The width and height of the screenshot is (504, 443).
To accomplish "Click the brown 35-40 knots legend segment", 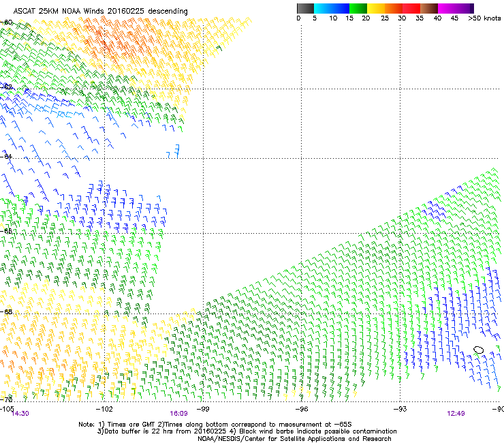I will point(429,8).
